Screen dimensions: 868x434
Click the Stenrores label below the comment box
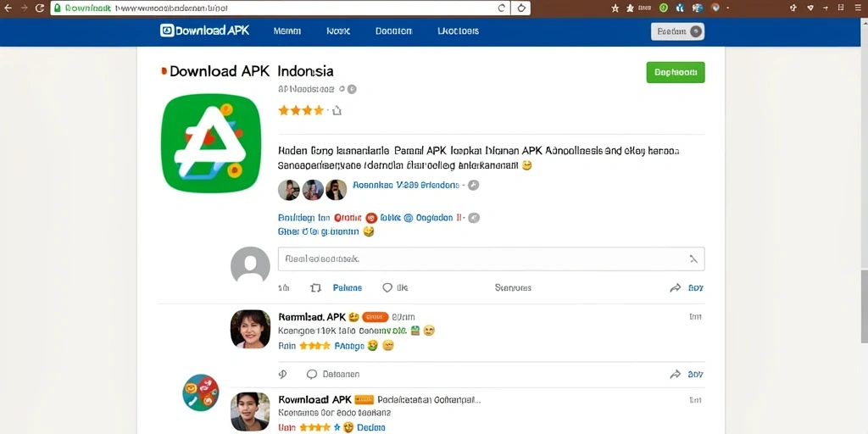click(x=513, y=288)
